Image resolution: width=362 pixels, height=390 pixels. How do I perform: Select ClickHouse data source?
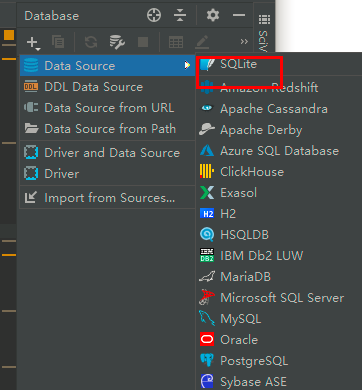[x=279, y=172]
